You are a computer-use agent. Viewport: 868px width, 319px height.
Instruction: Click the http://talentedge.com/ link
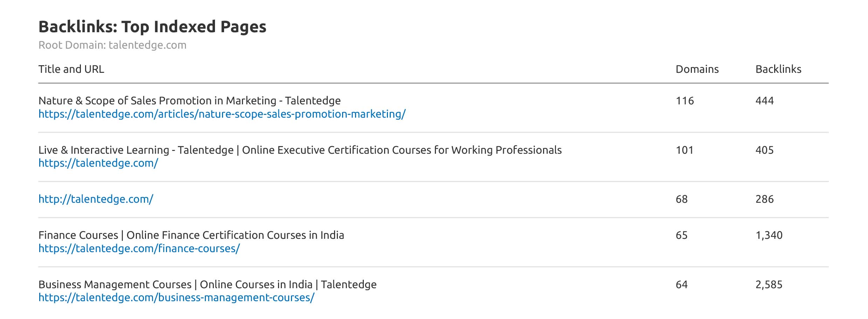pos(96,199)
